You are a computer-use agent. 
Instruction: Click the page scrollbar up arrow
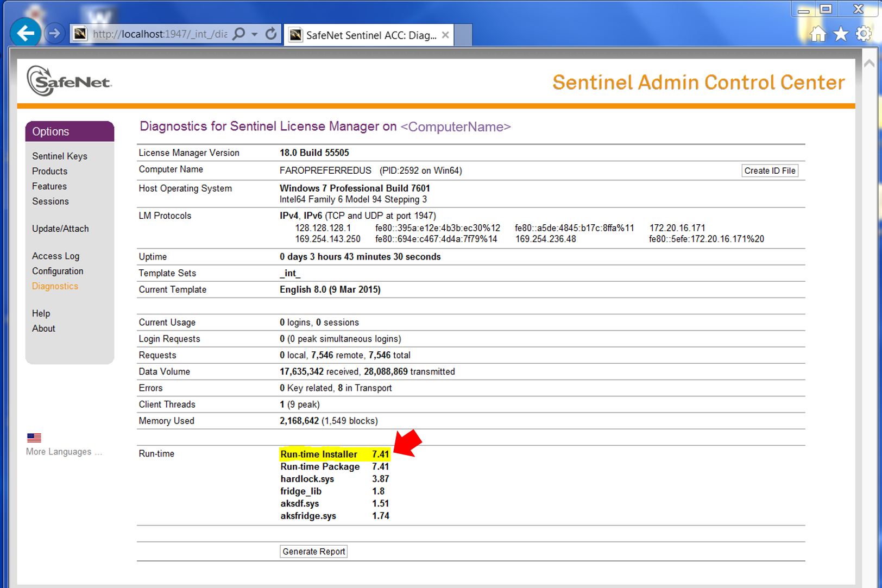pos(869,63)
